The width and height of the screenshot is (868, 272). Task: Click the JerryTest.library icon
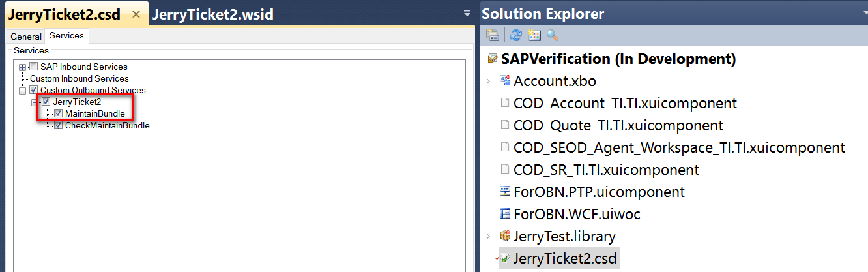pyautogui.click(x=504, y=236)
